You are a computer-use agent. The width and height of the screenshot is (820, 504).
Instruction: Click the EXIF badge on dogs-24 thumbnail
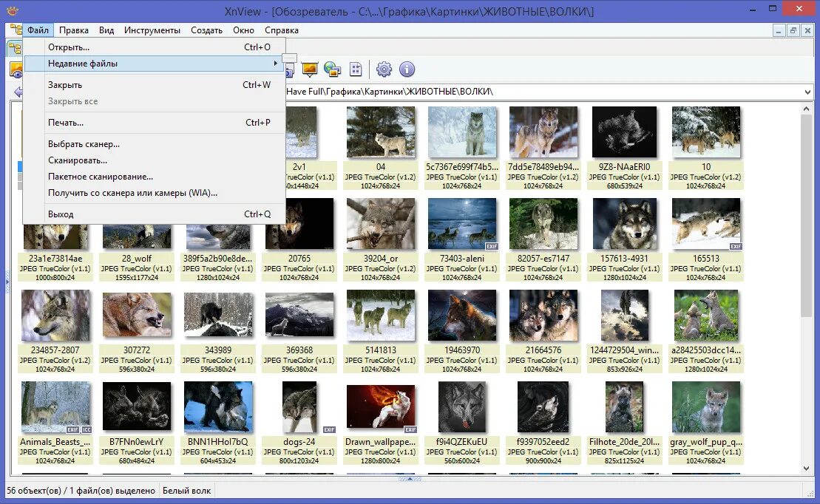pyautogui.click(x=329, y=430)
